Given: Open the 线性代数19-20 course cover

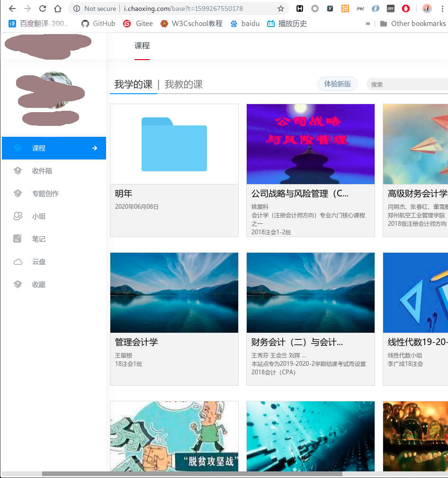Looking at the screenshot, I should click(415, 292).
